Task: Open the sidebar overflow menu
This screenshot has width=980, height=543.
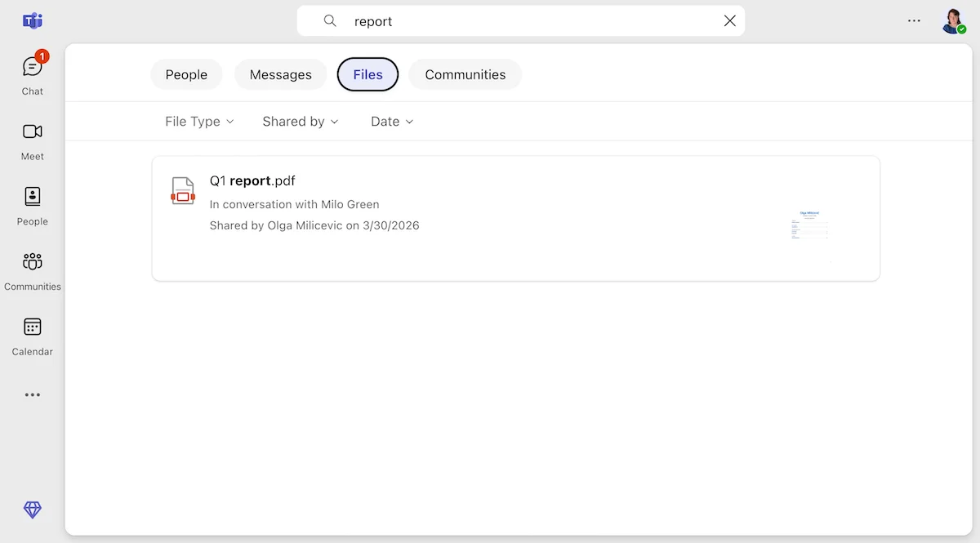Action: point(32,394)
